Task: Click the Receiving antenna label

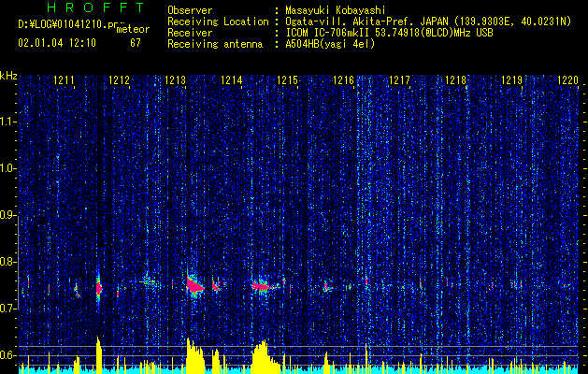Action: [215, 44]
